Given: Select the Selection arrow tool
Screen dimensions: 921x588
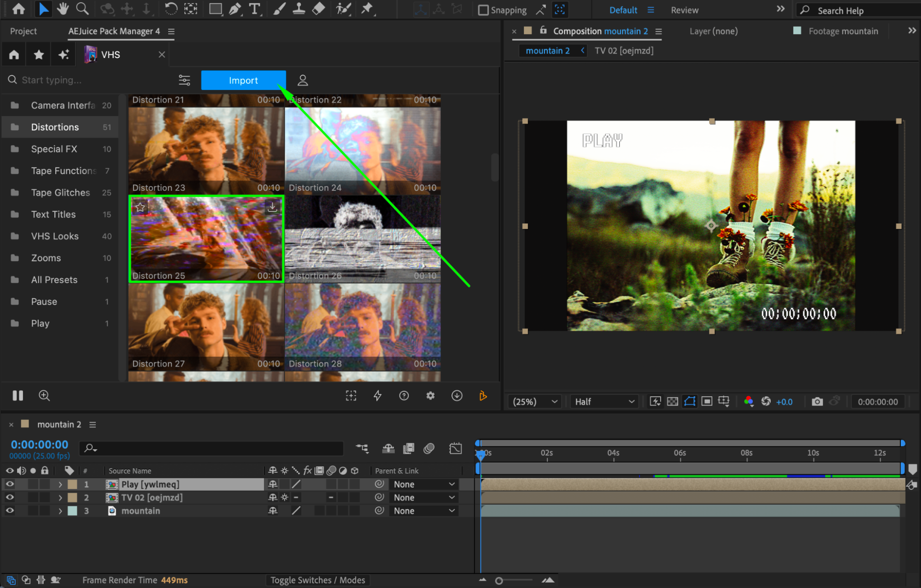Looking at the screenshot, I should (43, 9).
